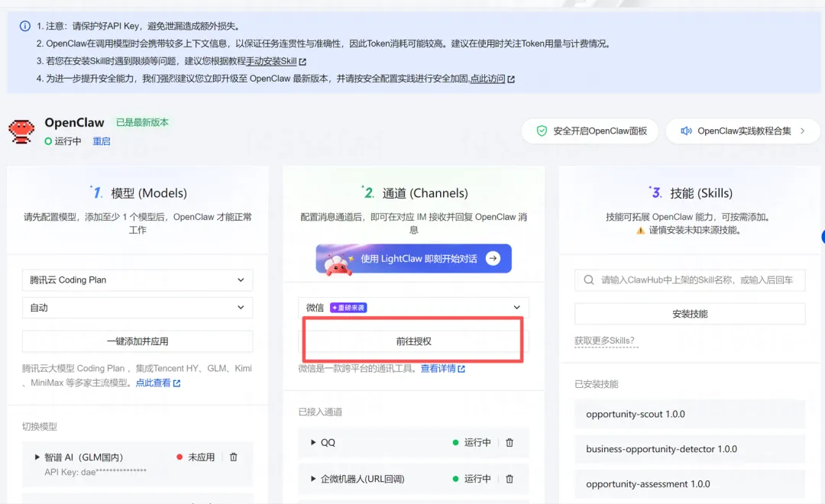Expand the 企微机器人(URL回调) row

click(x=313, y=479)
